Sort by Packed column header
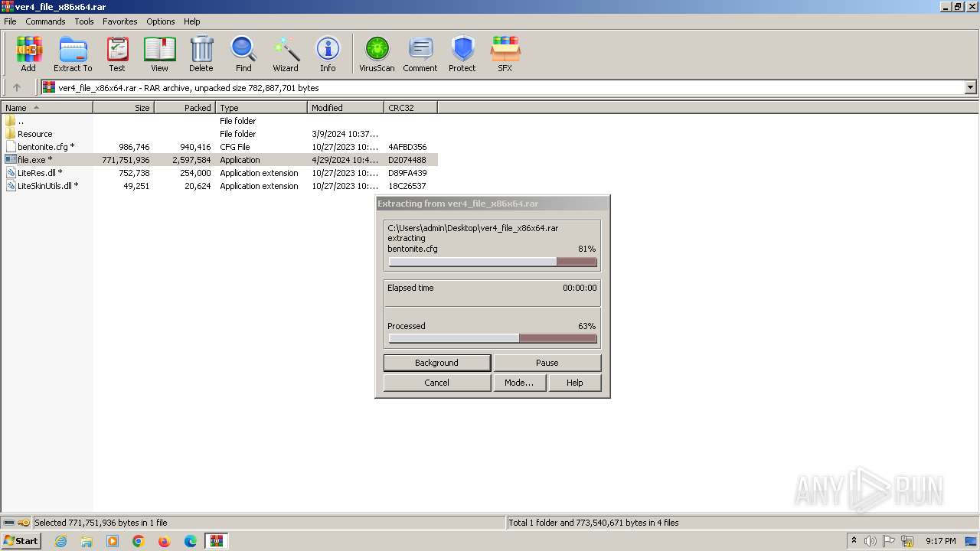The height and width of the screenshot is (551, 980). point(185,108)
